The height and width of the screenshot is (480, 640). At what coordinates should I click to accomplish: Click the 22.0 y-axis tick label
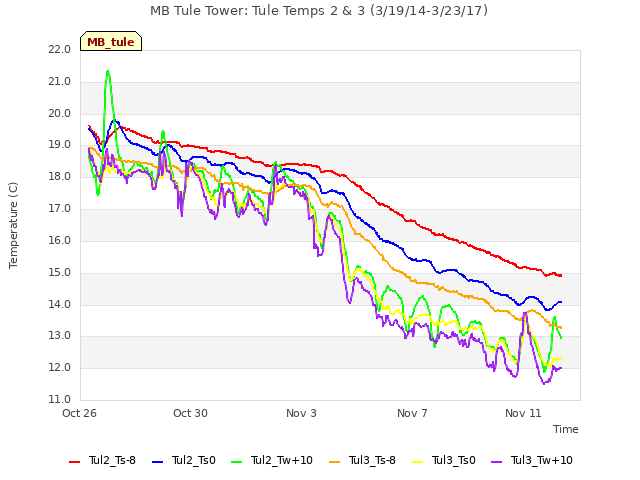click(60, 50)
